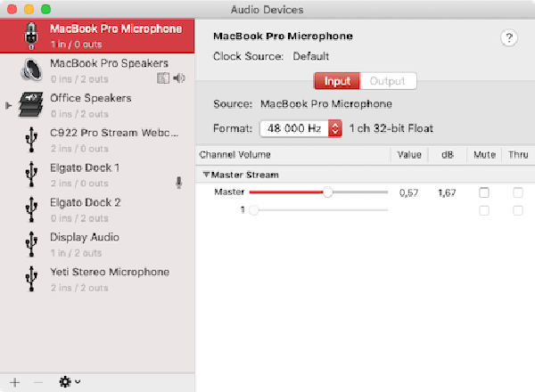This screenshot has width=535, height=392.
Task: Click the Mute column header
Action: click(x=484, y=155)
